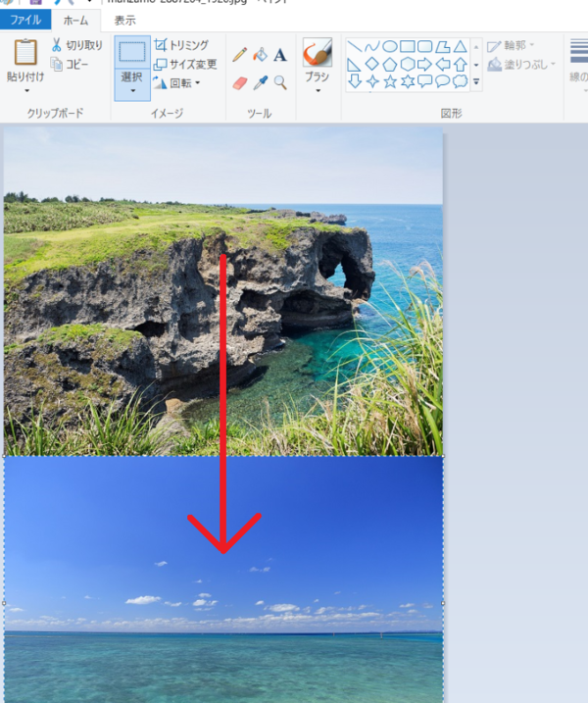Select the ブラシ brush tool icon

(318, 52)
